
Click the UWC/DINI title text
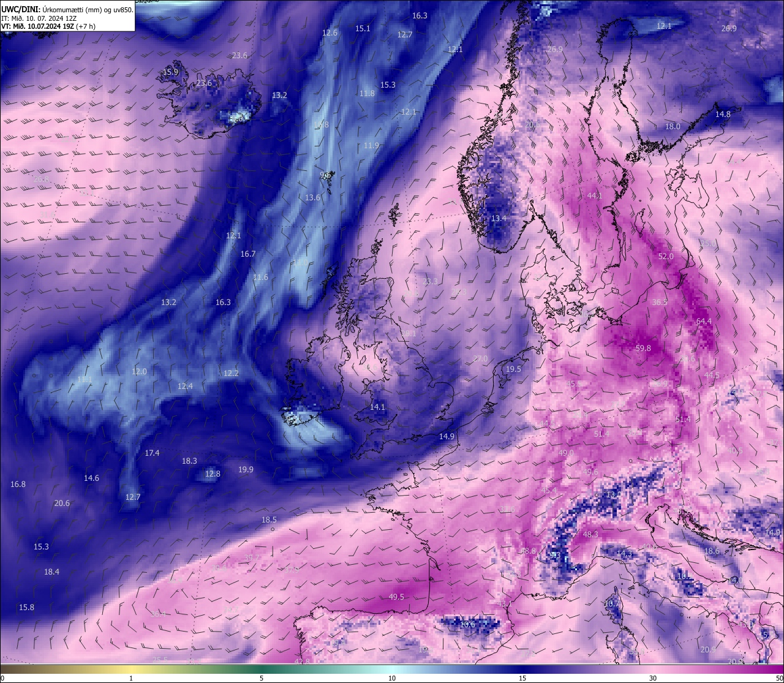67,10
